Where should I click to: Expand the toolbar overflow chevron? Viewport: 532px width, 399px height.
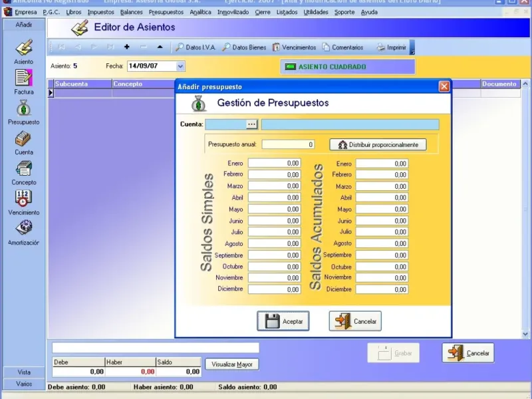[412, 47]
